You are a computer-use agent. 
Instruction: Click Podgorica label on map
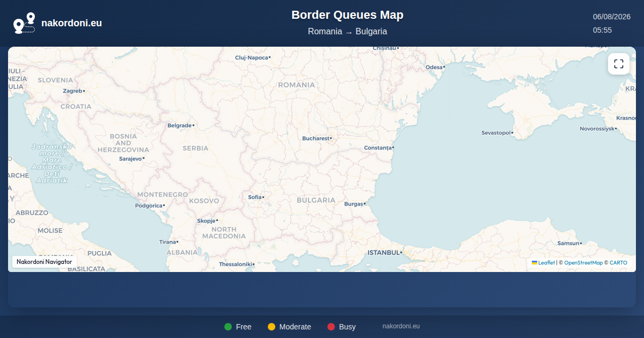pos(149,205)
